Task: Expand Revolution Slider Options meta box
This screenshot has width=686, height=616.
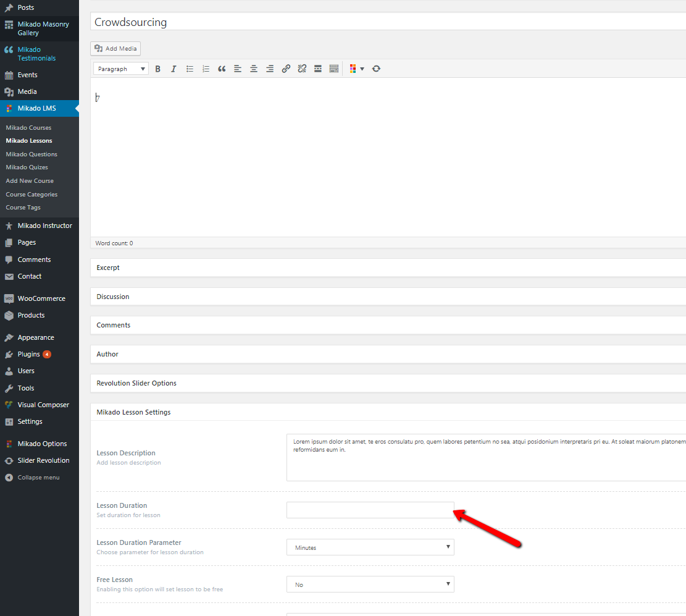Action: pyautogui.click(x=388, y=383)
